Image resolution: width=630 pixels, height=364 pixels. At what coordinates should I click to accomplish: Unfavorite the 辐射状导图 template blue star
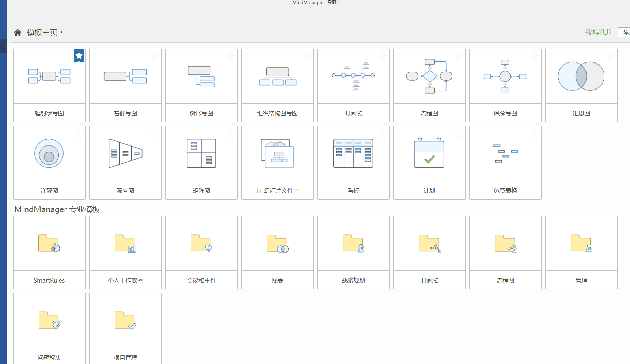point(79,56)
